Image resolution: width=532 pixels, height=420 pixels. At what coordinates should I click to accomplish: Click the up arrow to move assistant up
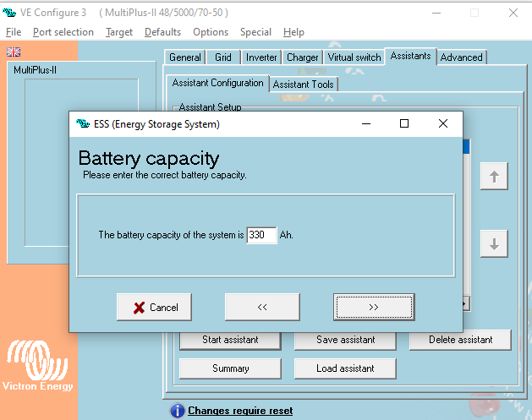[x=494, y=176]
